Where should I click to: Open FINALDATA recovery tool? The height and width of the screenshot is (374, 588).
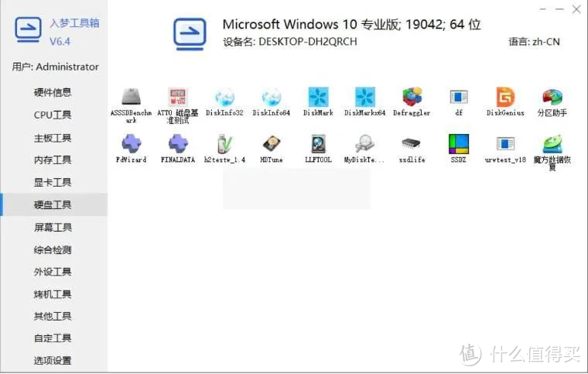[x=178, y=149]
